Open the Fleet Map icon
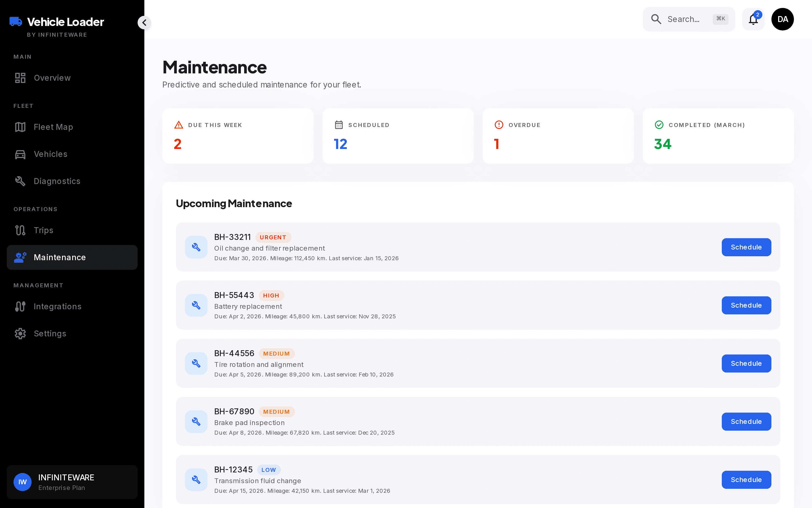The height and width of the screenshot is (508, 812). point(20,127)
